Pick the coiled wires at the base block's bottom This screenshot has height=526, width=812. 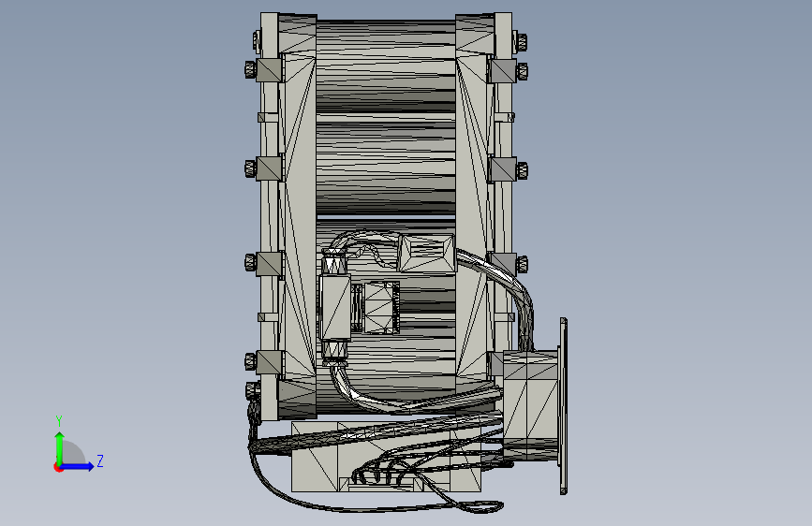[380, 474]
